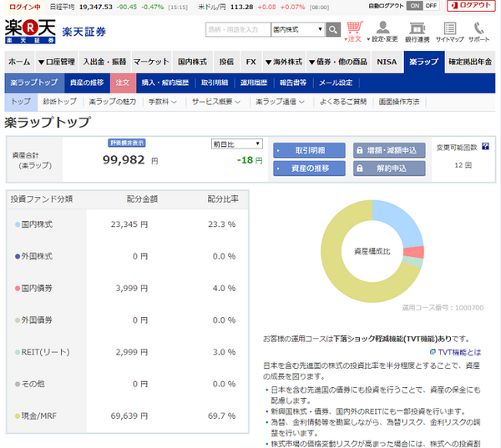Switch auto logout to ON

coord(414,6)
